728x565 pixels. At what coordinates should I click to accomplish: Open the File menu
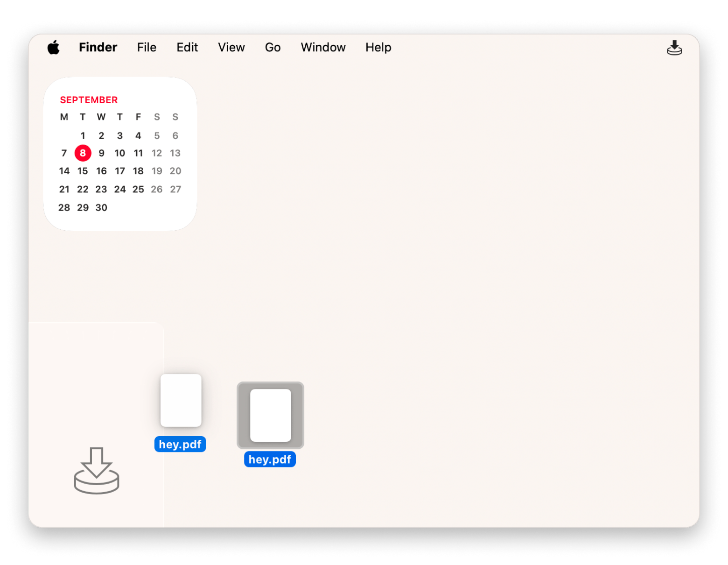pyautogui.click(x=147, y=47)
